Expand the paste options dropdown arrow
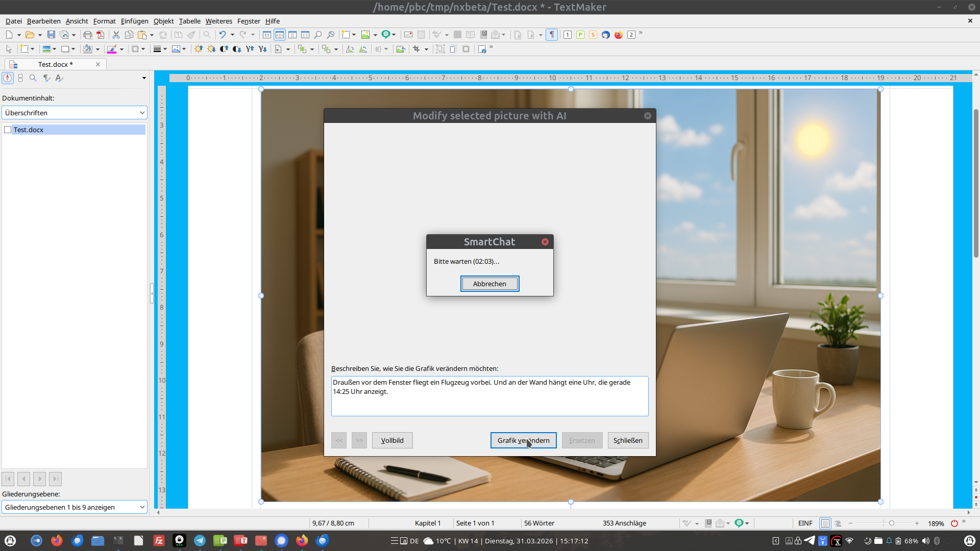980x551 pixels. 152,35
